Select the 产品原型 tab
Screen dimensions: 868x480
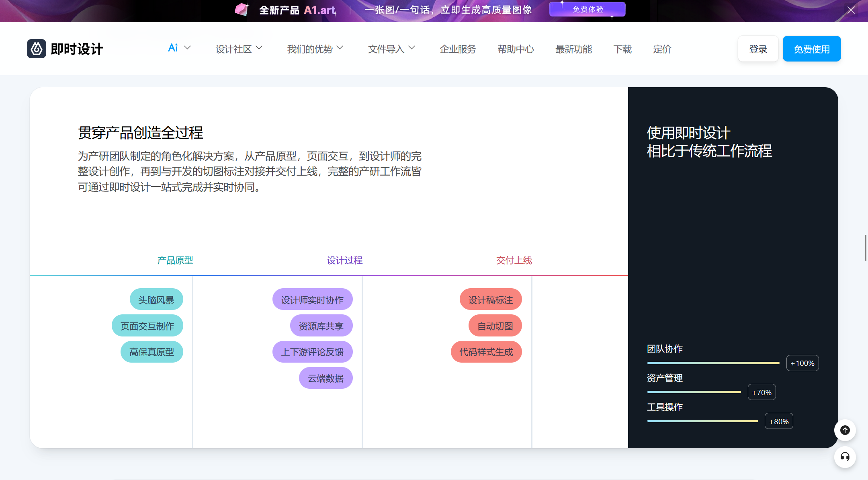pyautogui.click(x=175, y=260)
